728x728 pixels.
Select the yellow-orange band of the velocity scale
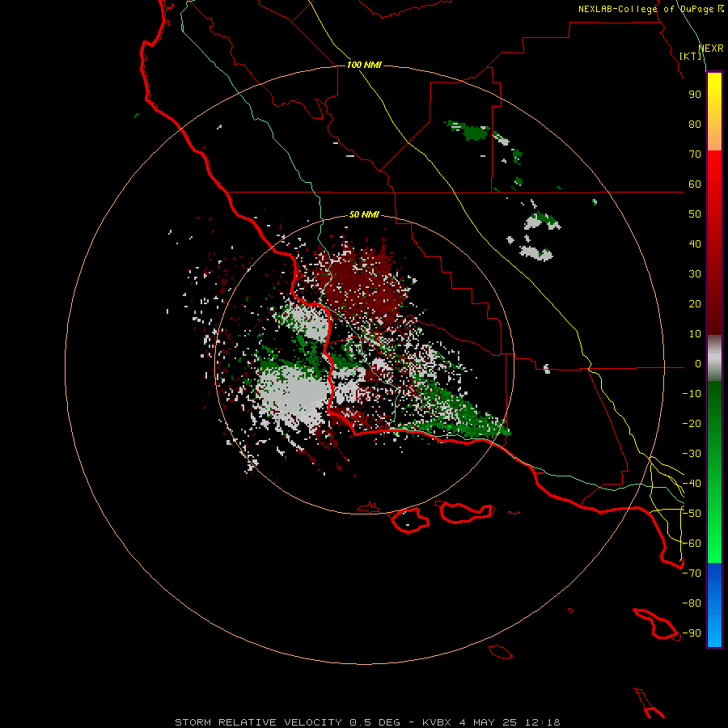tap(714, 112)
